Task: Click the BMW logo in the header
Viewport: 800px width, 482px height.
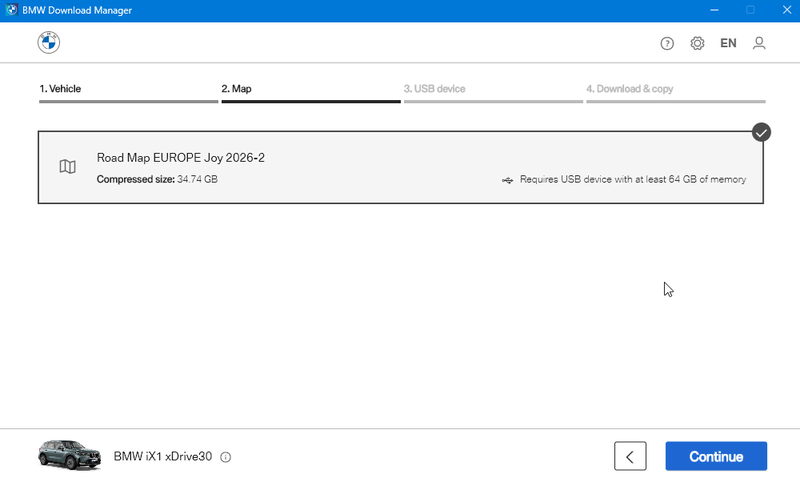Action: click(48, 42)
